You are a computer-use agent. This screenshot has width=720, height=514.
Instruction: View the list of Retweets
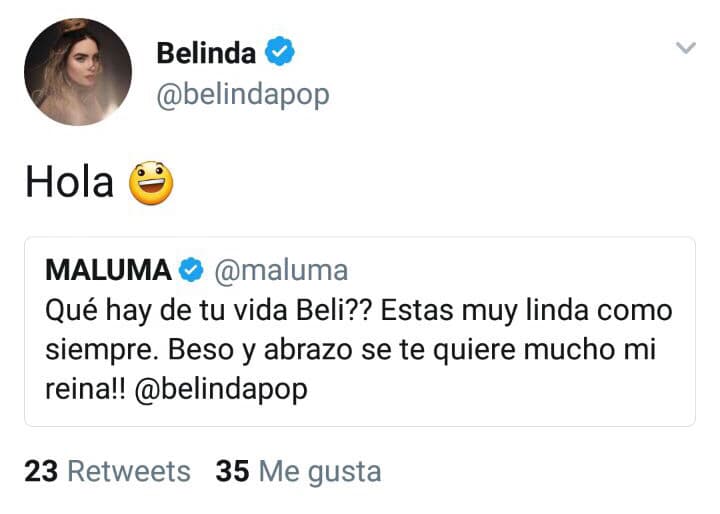point(127,471)
